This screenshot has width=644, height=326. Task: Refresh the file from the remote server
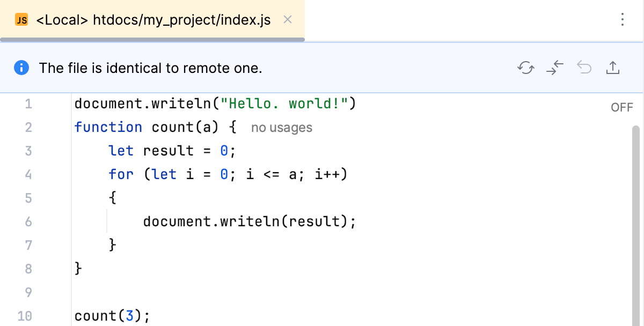click(x=526, y=68)
